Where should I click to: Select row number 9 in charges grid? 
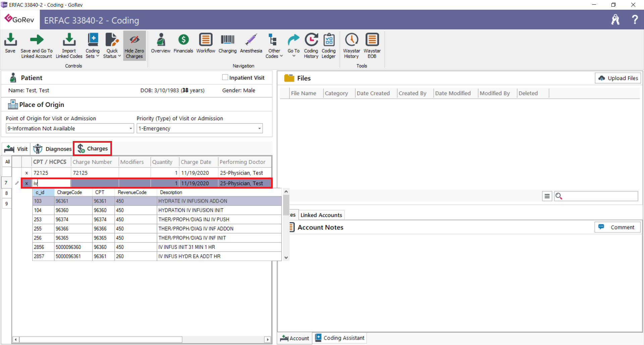pos(7,204)
